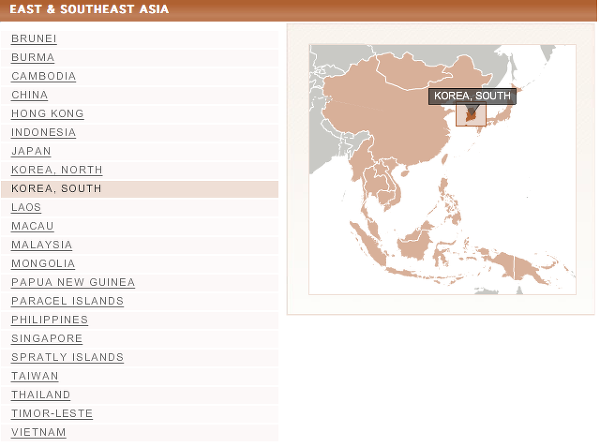Select Cambodia from the country list
This screenshot has width=600, height=447.
[44, 76]
